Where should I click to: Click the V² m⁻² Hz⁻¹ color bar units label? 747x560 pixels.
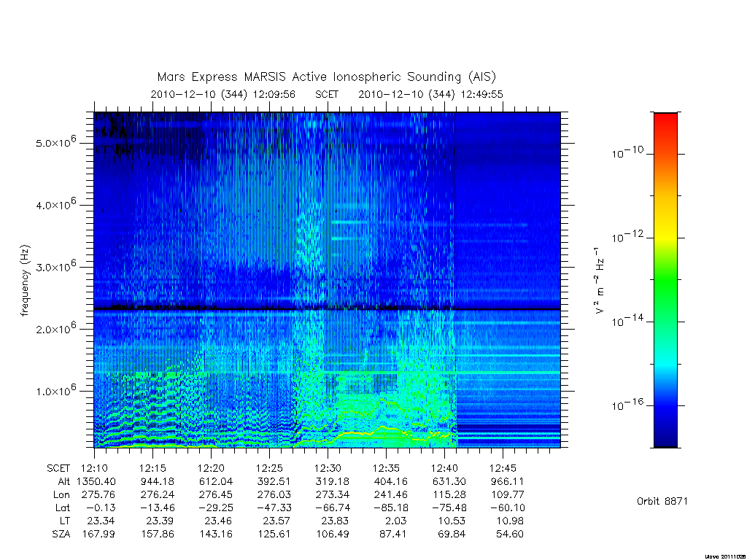point(600,280)
